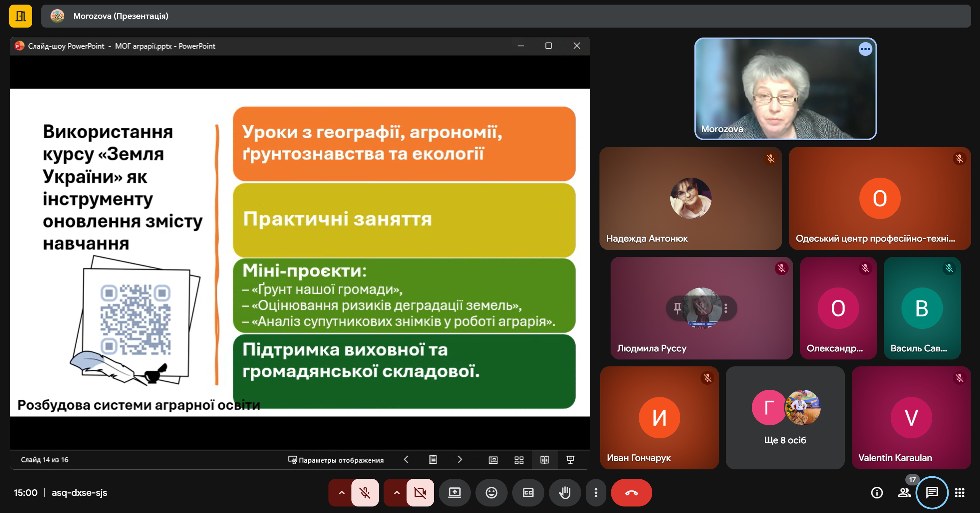The width and height of the screenshot is (980, 513).
Task: Open chat messages icon
Action: point(932,493)
